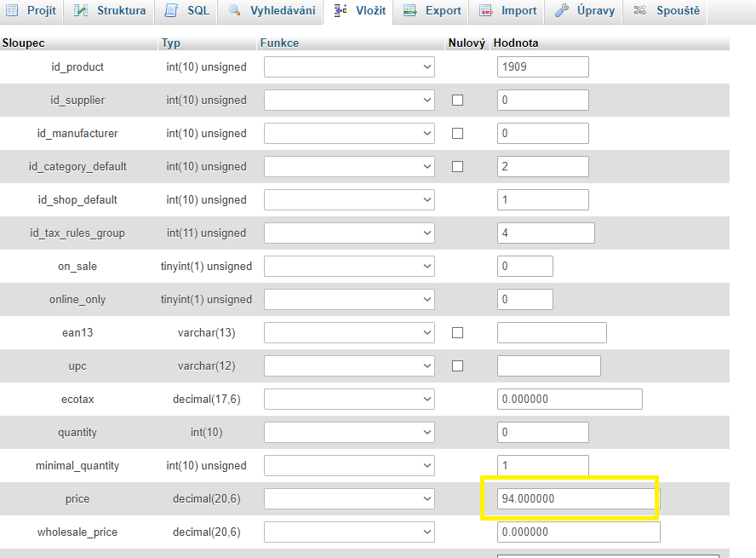
Task: Click the id_manufacturer value field
Action: pyautogui.click(x=543, y=133)
